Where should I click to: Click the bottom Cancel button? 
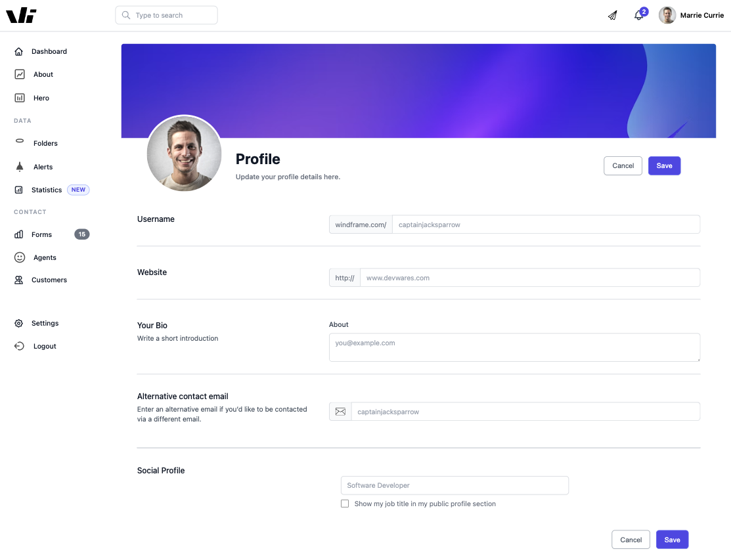coord(631,540)
